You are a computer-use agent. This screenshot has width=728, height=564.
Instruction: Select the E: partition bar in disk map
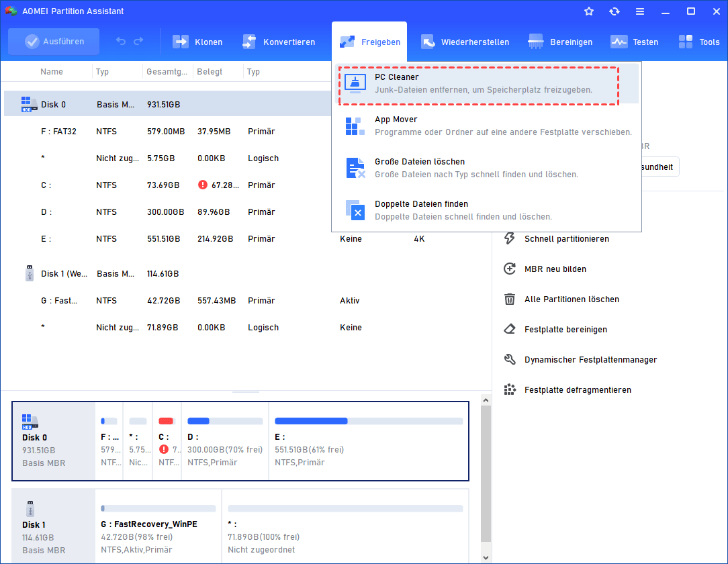click(368, 441)
